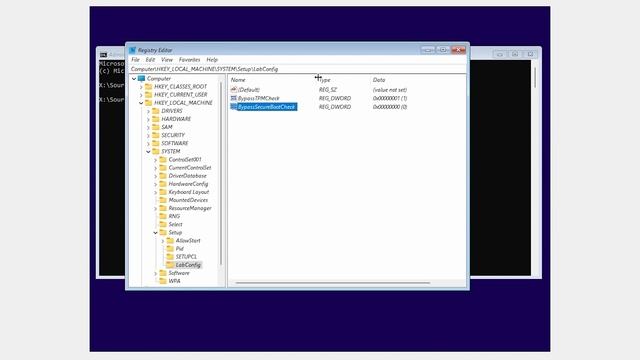Collapse the Setup key
This screenshot has height=360, width=640.
(x=156, y=233)
